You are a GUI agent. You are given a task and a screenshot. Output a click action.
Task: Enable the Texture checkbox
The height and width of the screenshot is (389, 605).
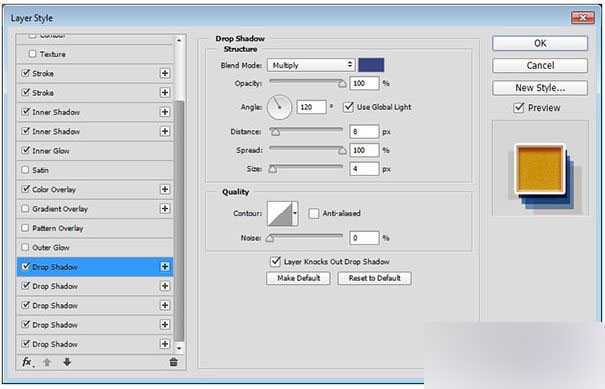(32, 54)
